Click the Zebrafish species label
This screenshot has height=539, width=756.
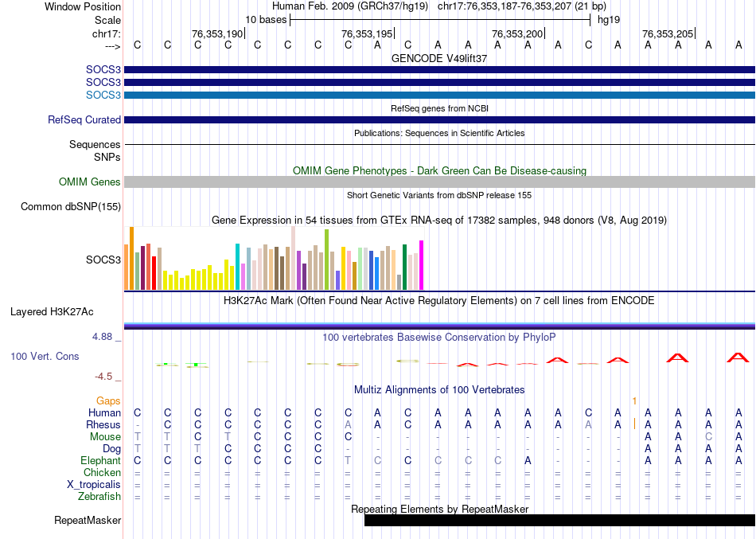(99, 496)
